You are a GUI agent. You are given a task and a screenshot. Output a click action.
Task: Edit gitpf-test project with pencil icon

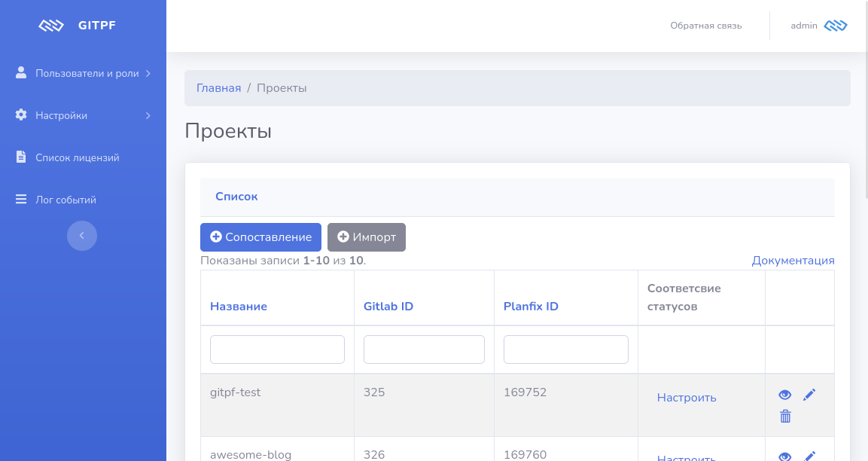(x=809, y=395)
